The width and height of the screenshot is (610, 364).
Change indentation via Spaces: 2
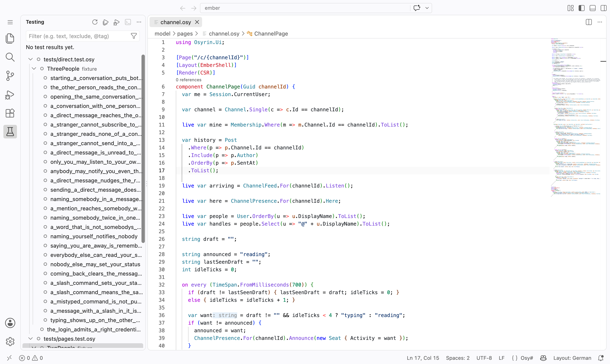coord(457,358)
